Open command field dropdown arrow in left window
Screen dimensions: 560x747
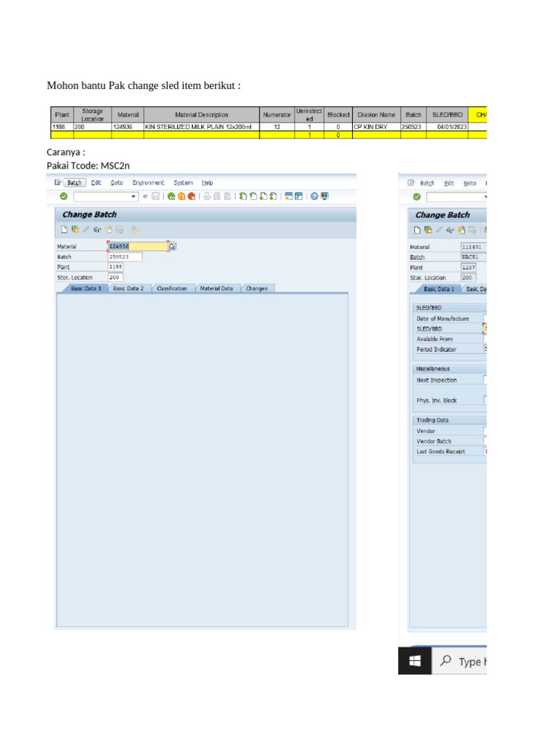click(133, 196)
